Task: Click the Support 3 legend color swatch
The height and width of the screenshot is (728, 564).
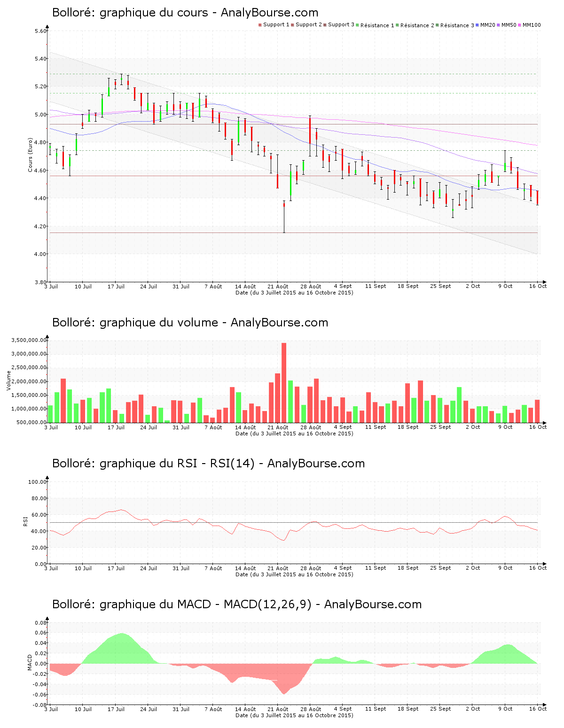Action: 325,25
